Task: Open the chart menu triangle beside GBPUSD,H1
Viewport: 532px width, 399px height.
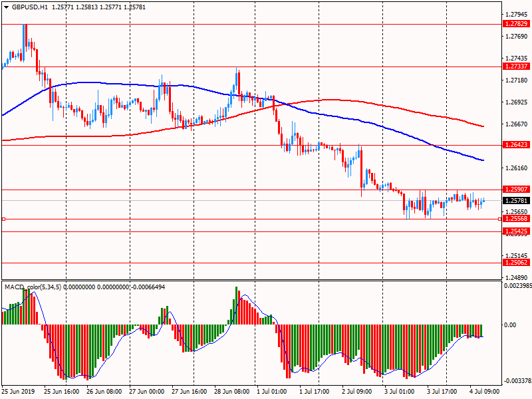Action: [6, 7]
